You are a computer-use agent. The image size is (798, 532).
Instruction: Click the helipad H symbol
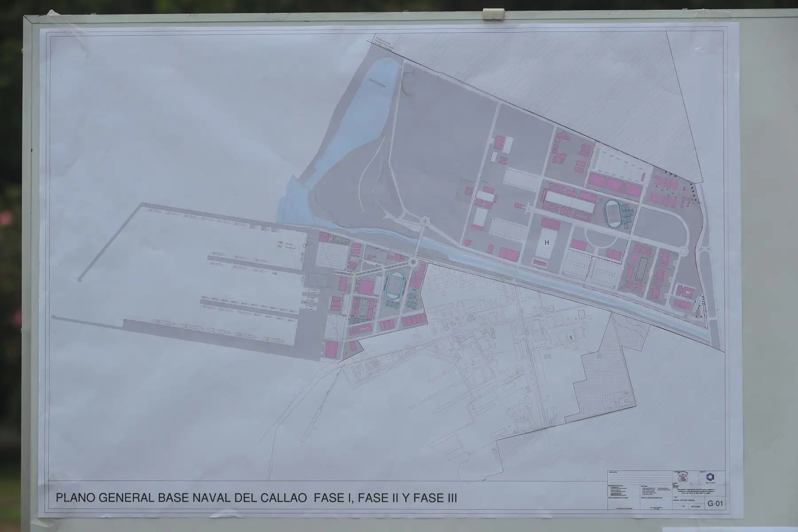click(x=546, y=243)
